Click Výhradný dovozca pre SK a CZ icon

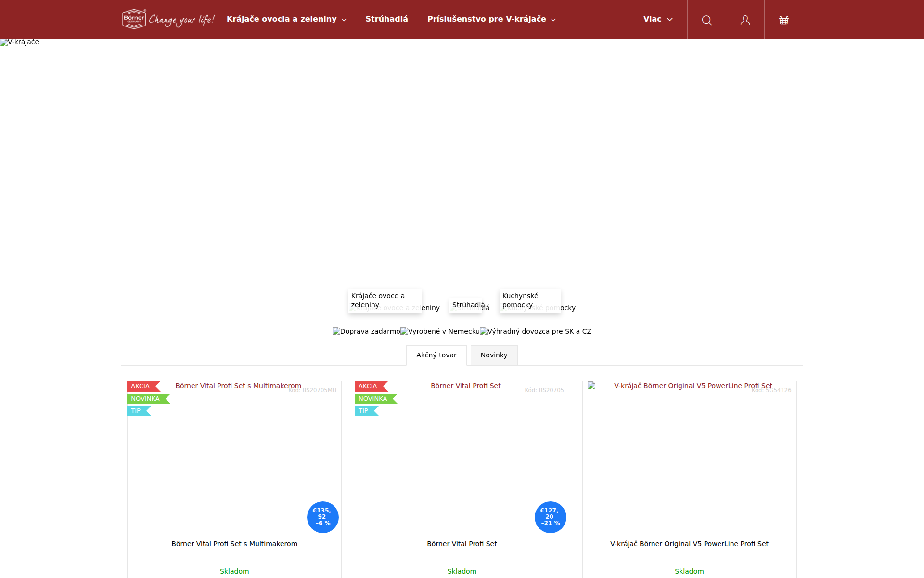click(536, 331)
